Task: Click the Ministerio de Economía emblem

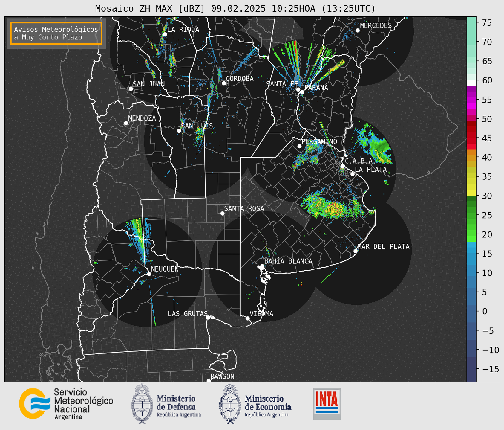Action: 230,404
